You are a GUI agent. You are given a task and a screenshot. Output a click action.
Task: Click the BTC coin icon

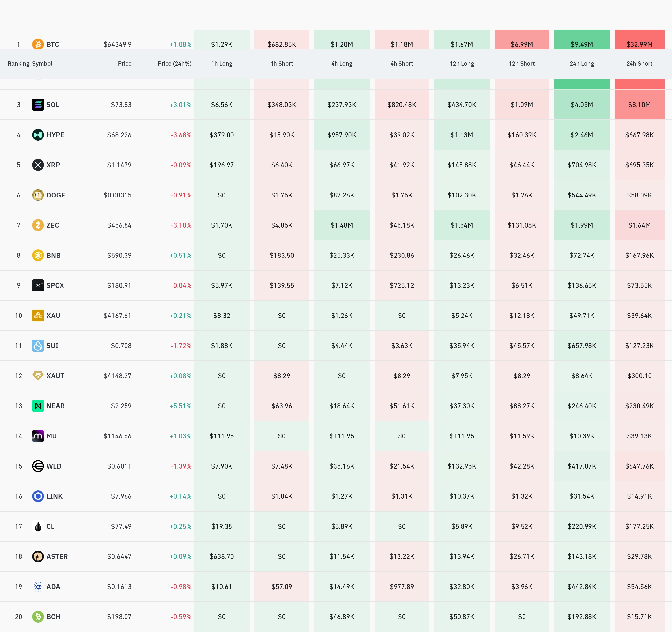(38, 44)
